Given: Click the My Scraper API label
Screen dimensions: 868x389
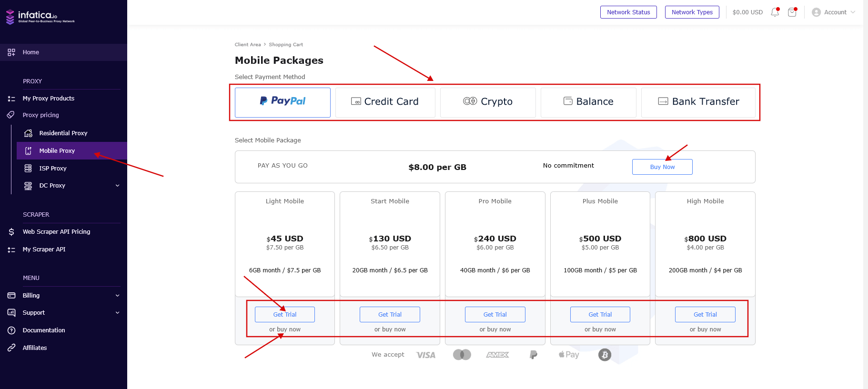Looking at the screenshot, I should coord(44,249).
